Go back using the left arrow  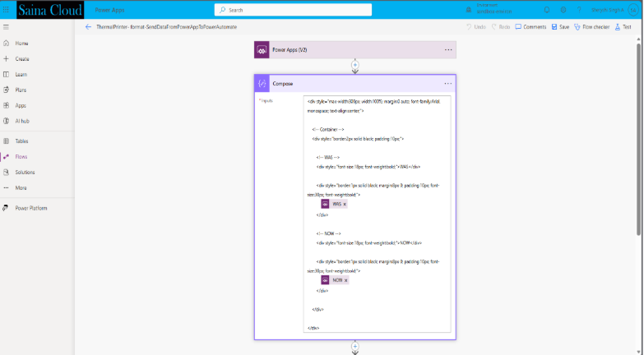coord(88,27)
